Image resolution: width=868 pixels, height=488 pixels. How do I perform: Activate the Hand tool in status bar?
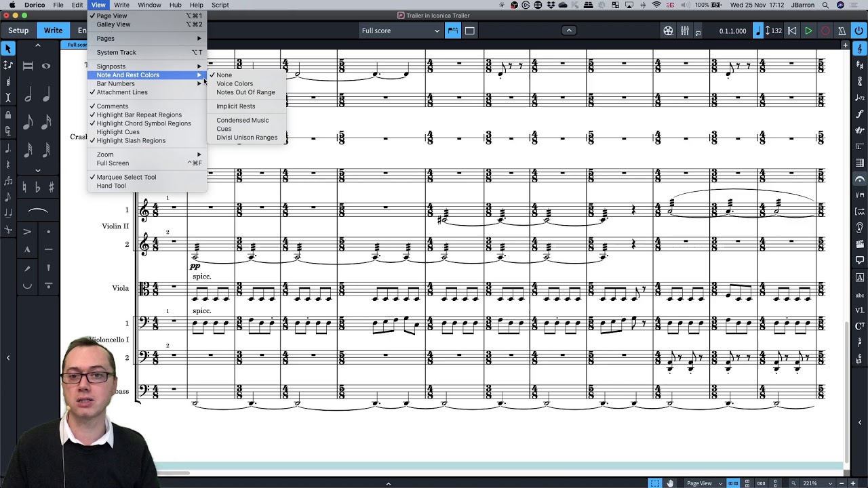670,483
